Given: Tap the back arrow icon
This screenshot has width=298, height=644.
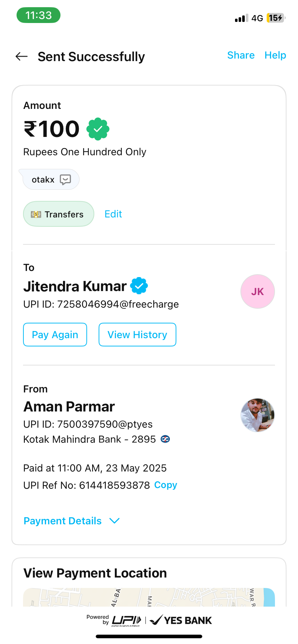Looking at the screenshot, I should (22, 56).
